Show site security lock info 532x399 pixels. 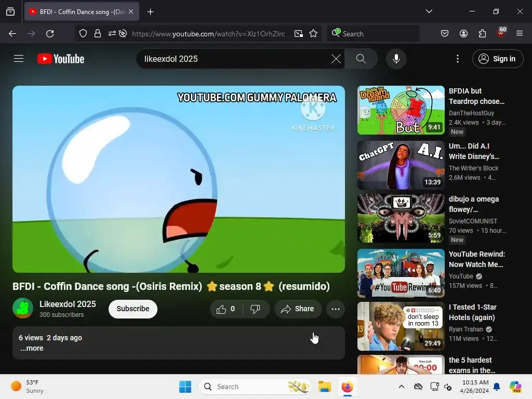pos(97,33)
